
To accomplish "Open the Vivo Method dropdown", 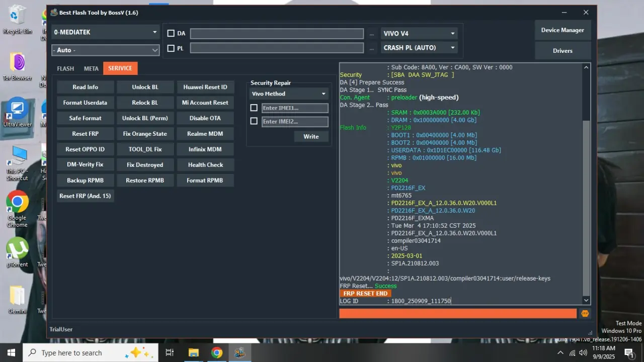I will [289, 94].
